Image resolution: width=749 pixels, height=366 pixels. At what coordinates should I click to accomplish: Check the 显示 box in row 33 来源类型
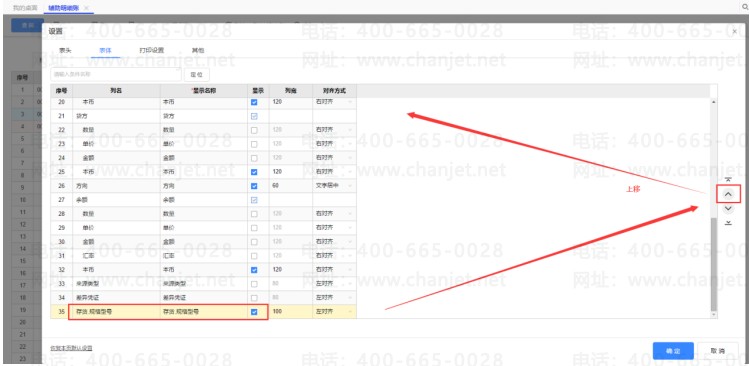coord(254,284)
